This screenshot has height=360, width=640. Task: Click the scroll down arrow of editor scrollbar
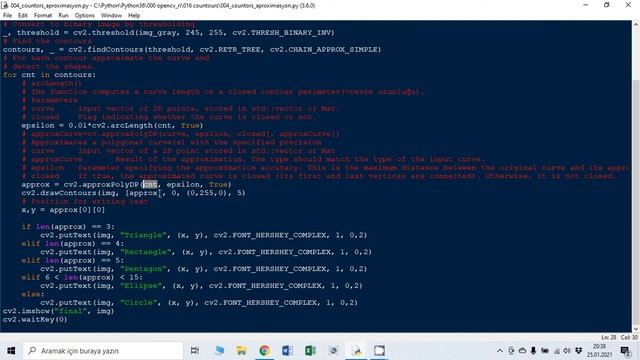tap(636, 329)
